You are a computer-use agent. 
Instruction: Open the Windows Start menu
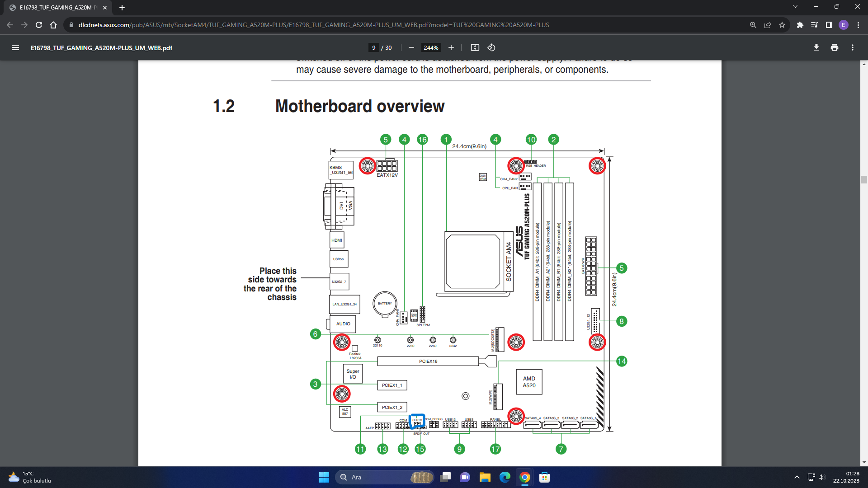tap(324, 477)
